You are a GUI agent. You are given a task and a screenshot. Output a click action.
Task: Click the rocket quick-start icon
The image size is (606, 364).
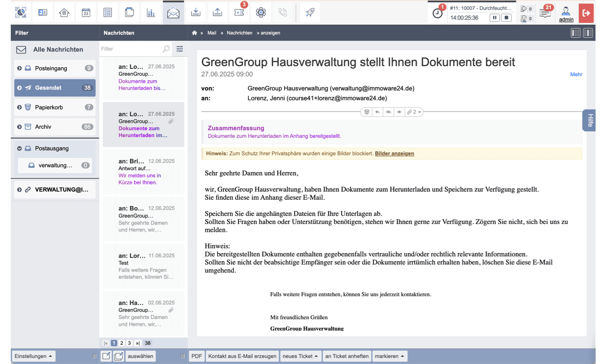point(310,13)
